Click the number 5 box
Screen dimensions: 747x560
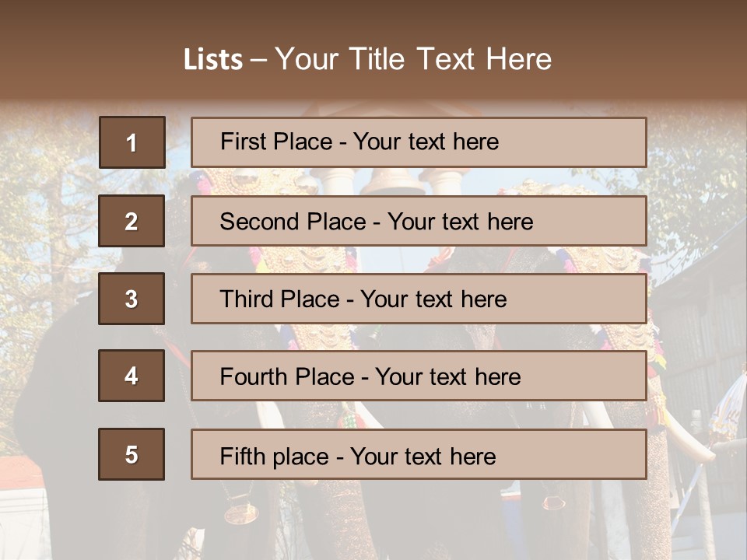(x=132, y=454)
